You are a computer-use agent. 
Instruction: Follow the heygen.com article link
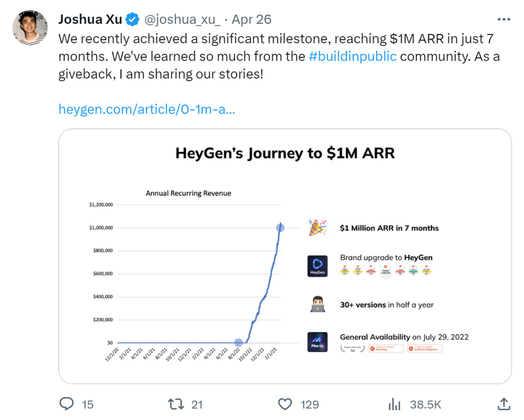(x=146, y=109)
